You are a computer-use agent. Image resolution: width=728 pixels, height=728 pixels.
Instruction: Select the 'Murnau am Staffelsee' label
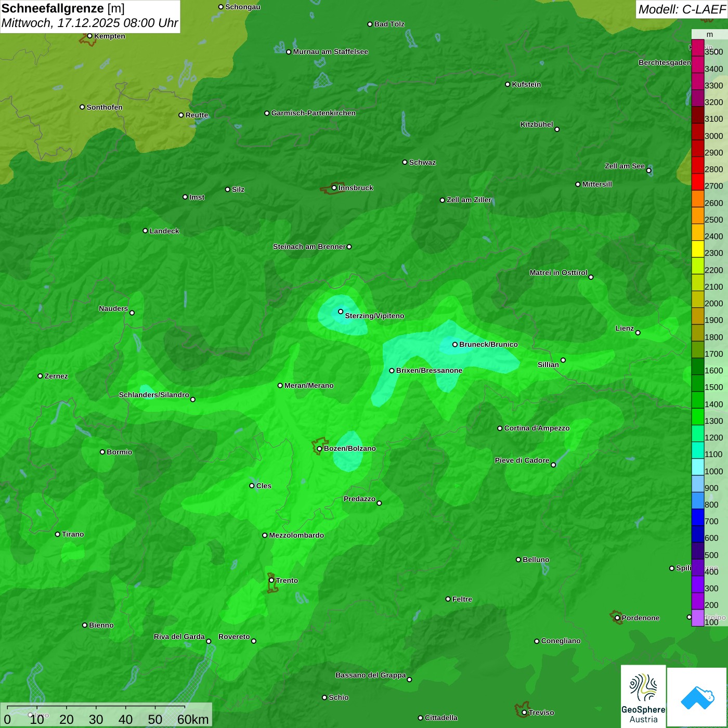[331, 51]
